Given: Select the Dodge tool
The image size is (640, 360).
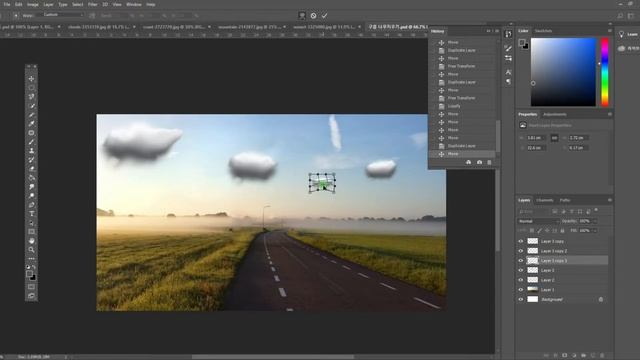Looking at the screenshot, I should click(31, 196).
